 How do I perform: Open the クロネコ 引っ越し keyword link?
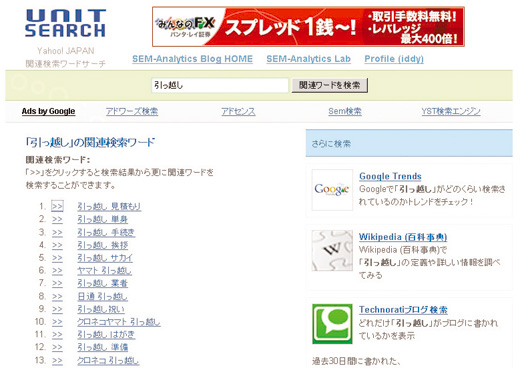(x=108, y=360)
